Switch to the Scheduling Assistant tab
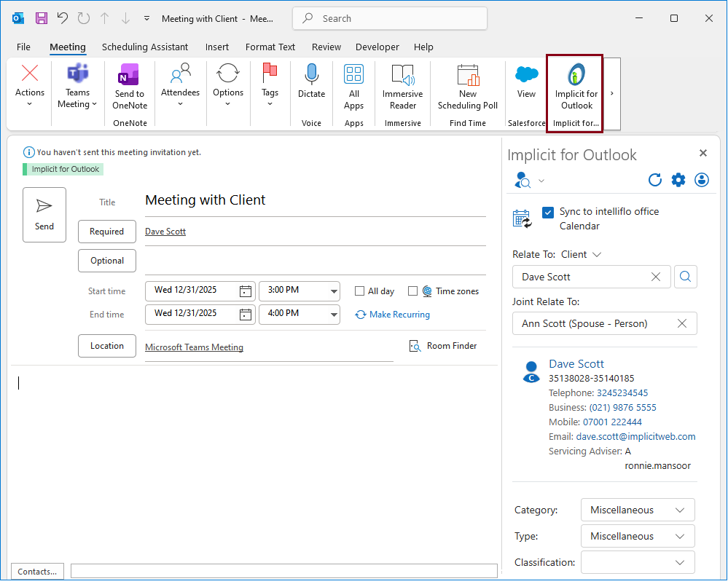The height and width of the screenshot is (584, 728). tap(145, 47)
